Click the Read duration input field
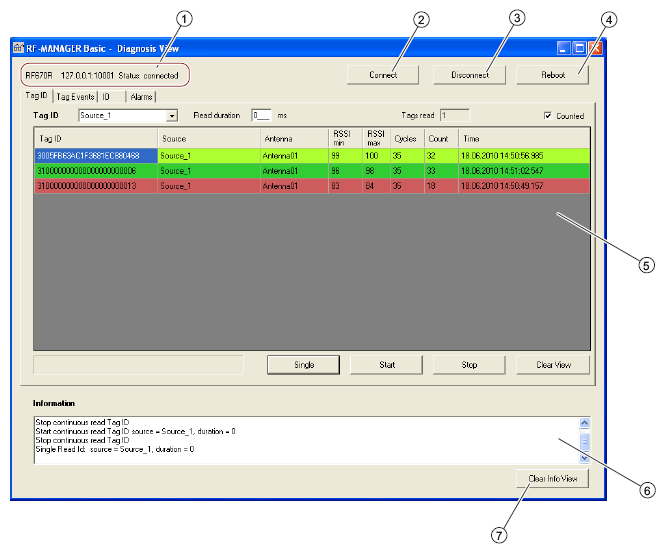The width and height of the screenshot is (666, 546). pos(261,116)
